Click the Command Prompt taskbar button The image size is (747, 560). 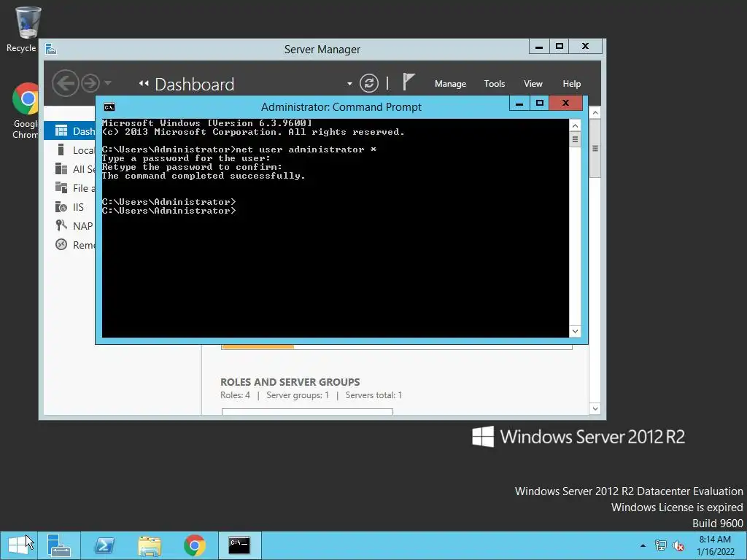pyautogui.click(x=239, y=545)
